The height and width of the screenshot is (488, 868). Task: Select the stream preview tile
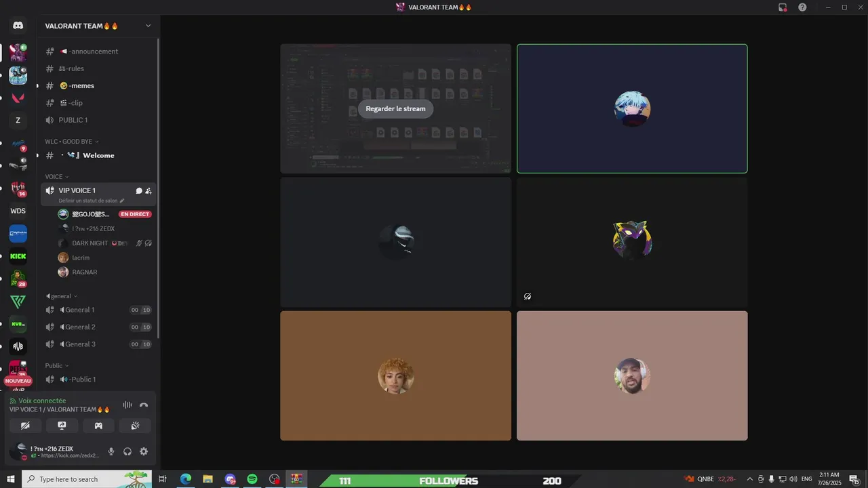(395, 108)
